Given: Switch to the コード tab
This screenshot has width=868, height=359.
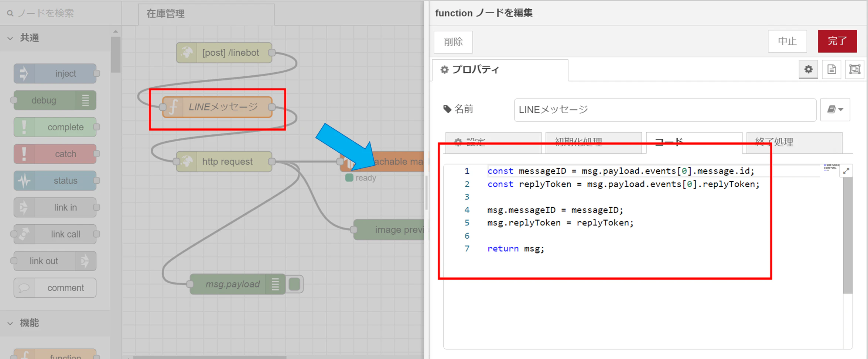Looking at the screenshot, I should (x=694, y=142).
